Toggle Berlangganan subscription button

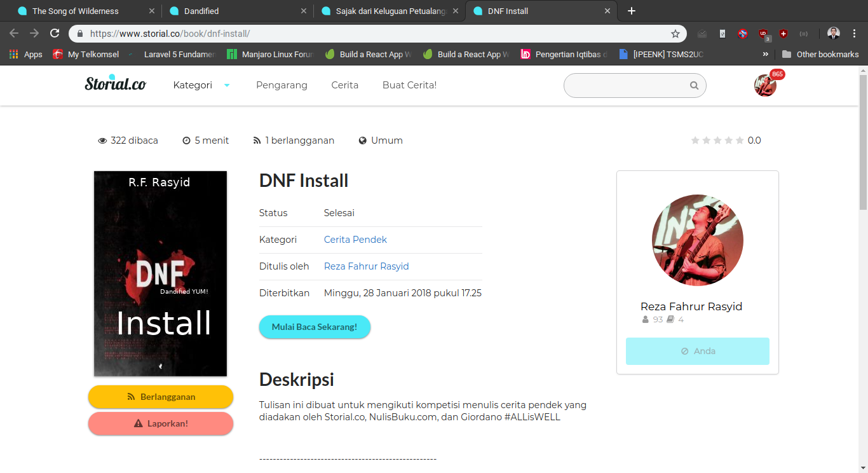(161, 397)
